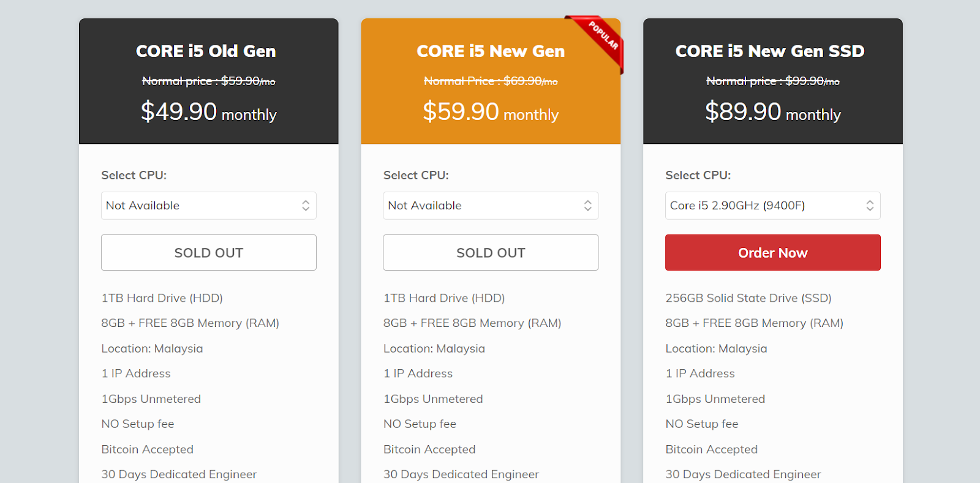Click the CORE i5 New Gen SSD title

(x=769, y=51)
